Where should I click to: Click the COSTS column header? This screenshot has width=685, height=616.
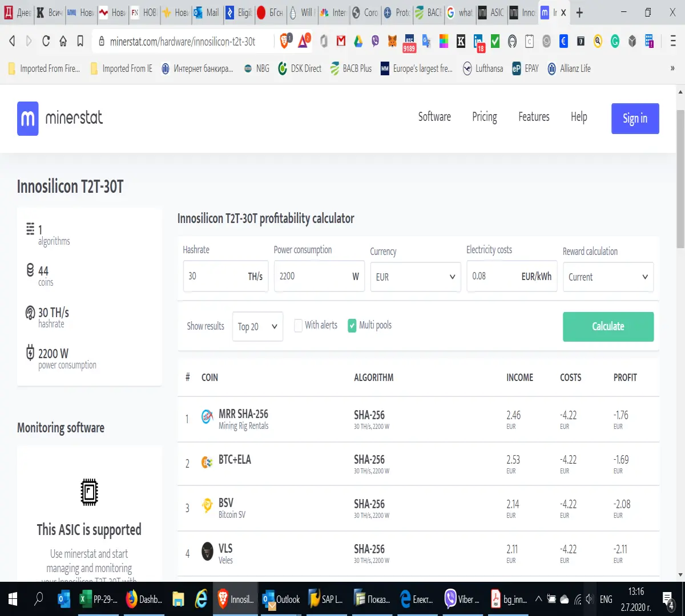point(570,378)
